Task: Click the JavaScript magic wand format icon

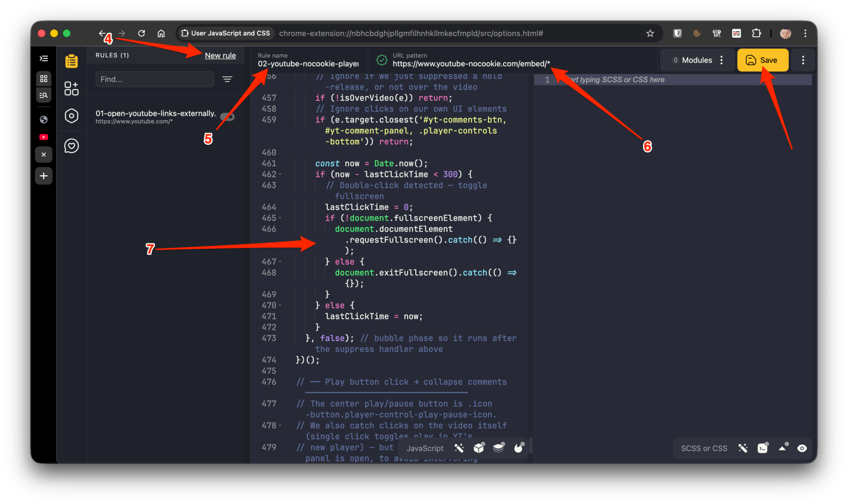Action: point(459,448)
